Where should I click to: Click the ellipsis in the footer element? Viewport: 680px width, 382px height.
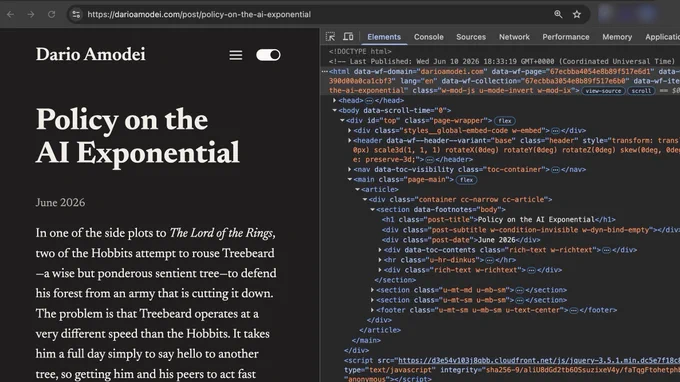(x=573, y=310)
